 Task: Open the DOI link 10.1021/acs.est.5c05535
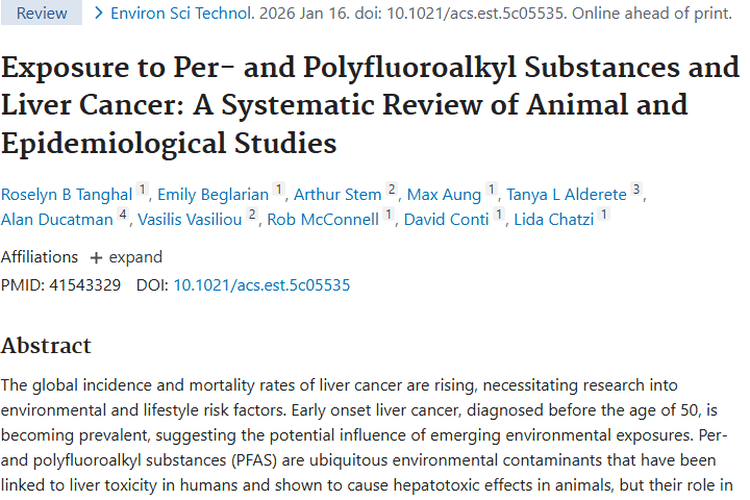point(262,285)
